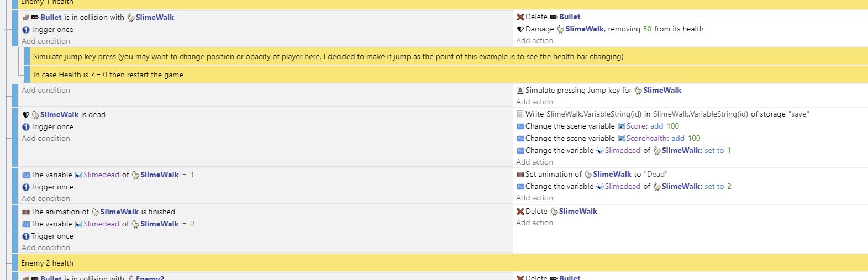Select the Simulate jump key press comment
This screenshot has height=280, width=868.
pos(449,56)
